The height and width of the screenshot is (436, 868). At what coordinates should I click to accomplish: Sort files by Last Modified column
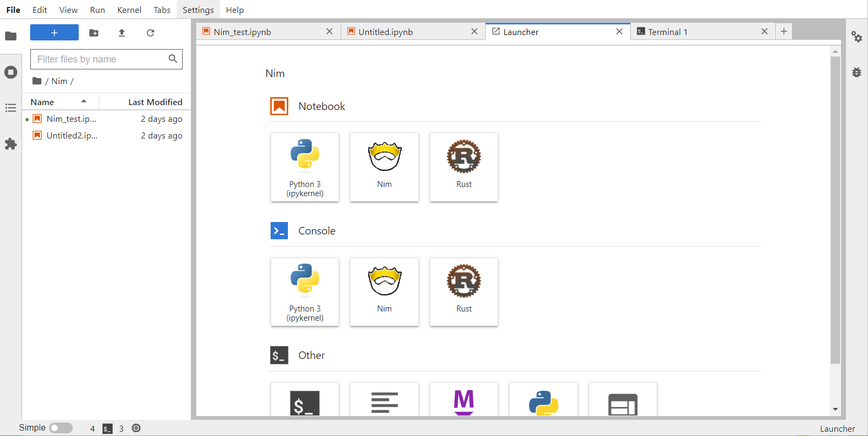[144, 102]
